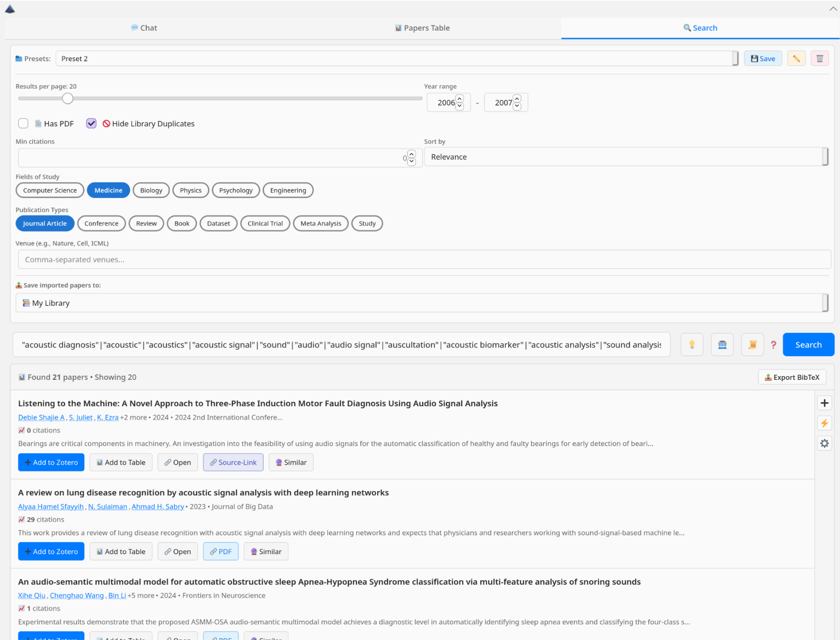
Task: Click the Results per page slider handle
Action: pyautogui.click(x=68, y=98)
